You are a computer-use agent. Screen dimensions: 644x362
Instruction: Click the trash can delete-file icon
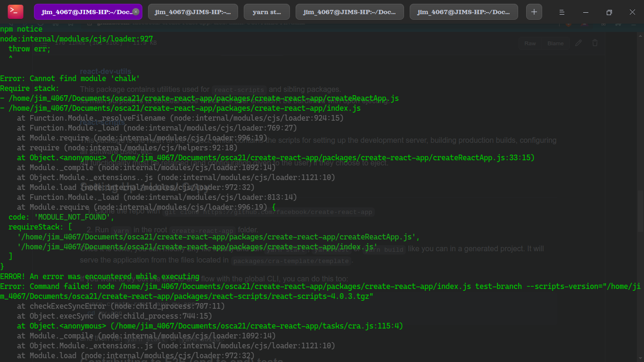tap(594, 43)
